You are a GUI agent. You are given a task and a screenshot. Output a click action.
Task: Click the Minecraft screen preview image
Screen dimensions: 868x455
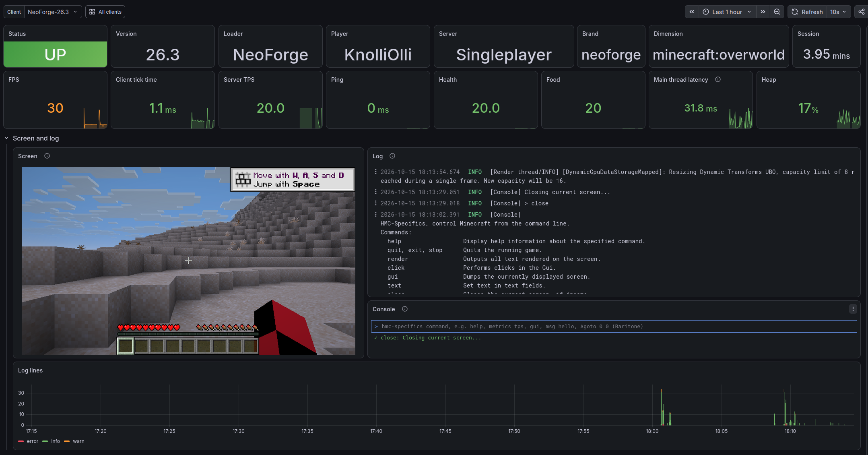[188, 261]
